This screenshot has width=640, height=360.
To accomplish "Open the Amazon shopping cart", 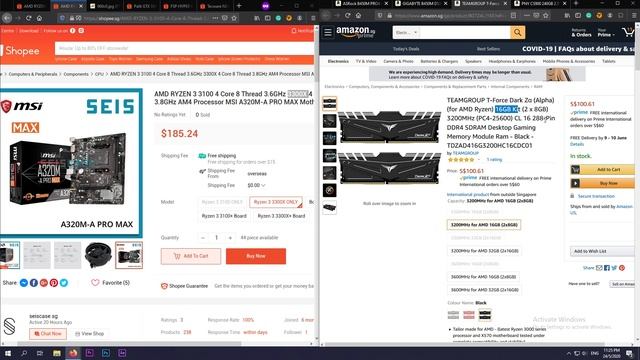I will 628,32.
